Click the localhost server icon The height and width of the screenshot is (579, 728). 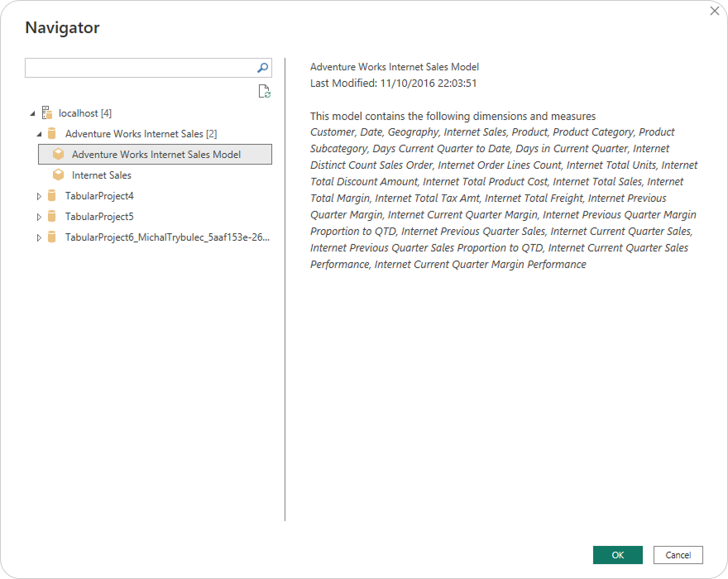46,113
